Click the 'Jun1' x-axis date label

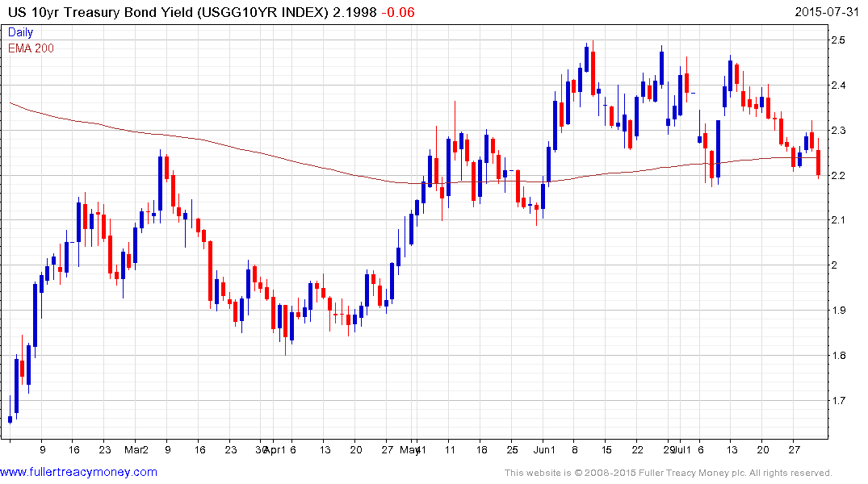[544, 449]
